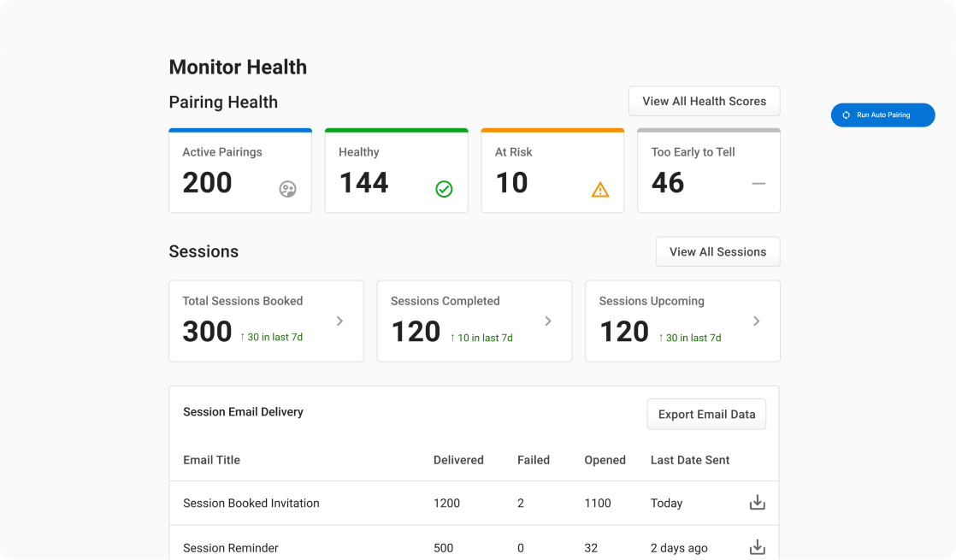Download the Session Booked Invitation email data
The width and height of the screenshot is (956, 560).
tap(757, 503)
